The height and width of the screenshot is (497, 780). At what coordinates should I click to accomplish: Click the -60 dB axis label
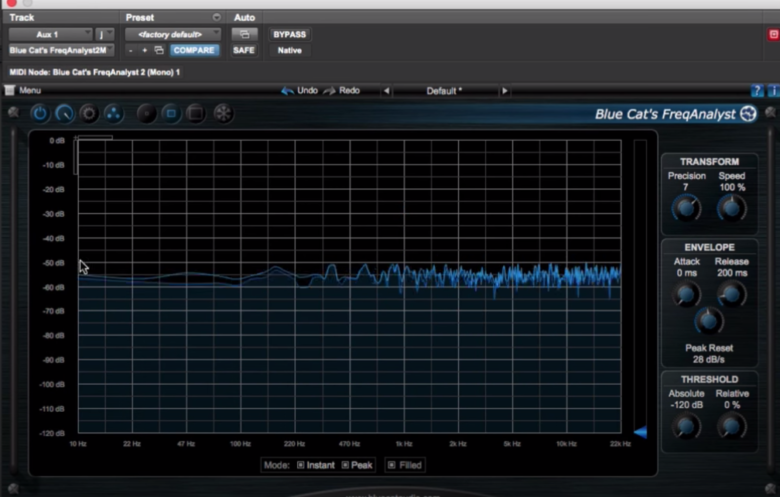click(53, 287)
